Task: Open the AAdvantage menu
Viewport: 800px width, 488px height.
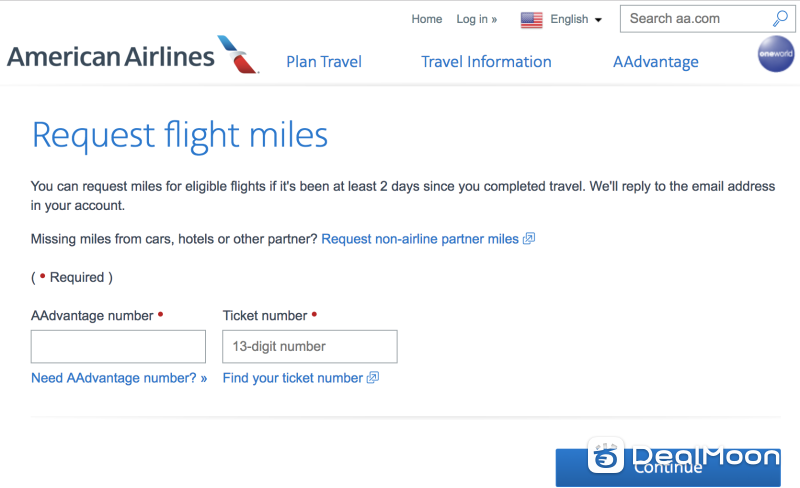Action: 656,62
